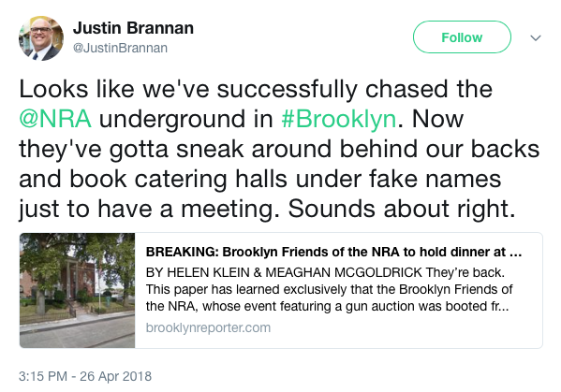Open the #Brooklyn hashtag
Image resolution: width=561 pixels, height=392 pixels.
[x=339, y=119]
